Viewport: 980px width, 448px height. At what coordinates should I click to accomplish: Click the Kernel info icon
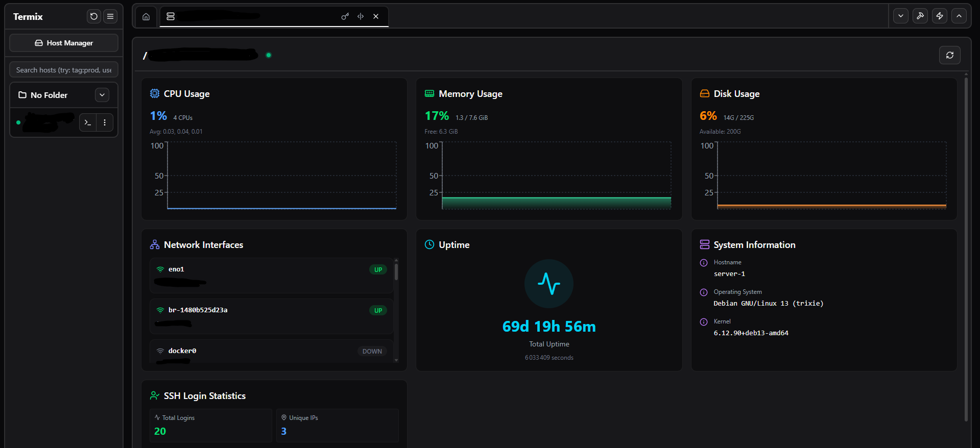[704, 322]
